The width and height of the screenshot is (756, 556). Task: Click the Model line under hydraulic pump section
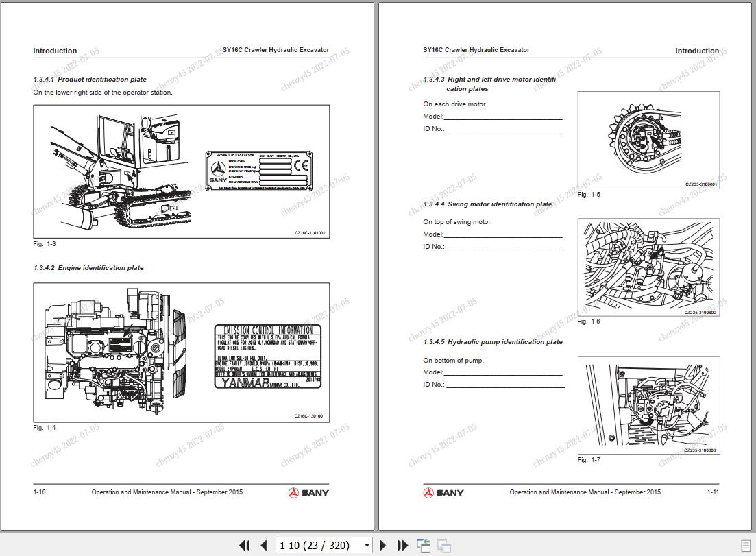click(493, 372)
